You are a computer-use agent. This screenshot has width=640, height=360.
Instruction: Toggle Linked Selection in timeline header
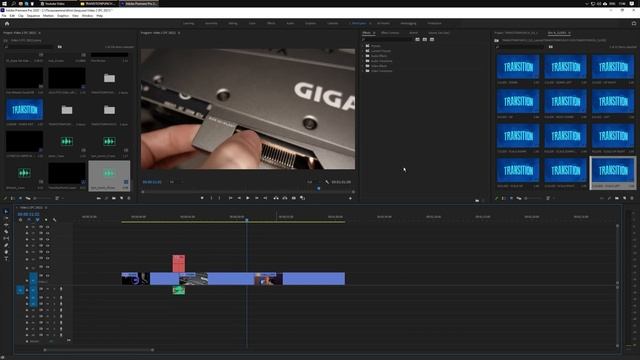(x=37, y=220)
